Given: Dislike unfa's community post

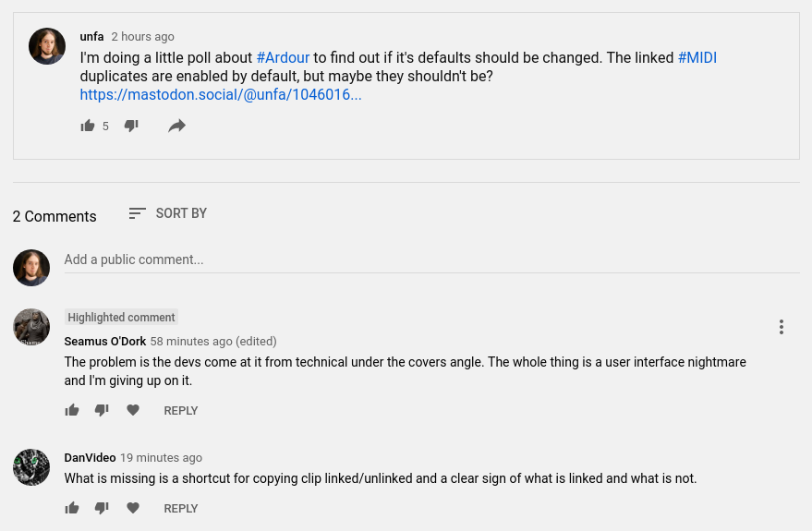Looking at the screenshot, I should pos(131,126).
